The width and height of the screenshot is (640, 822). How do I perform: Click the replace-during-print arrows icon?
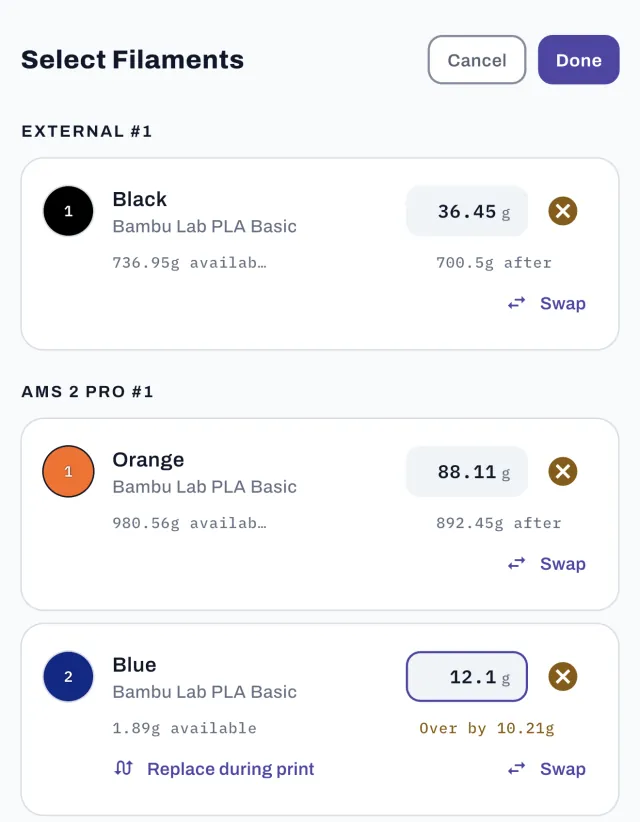(x=124, y=769)
